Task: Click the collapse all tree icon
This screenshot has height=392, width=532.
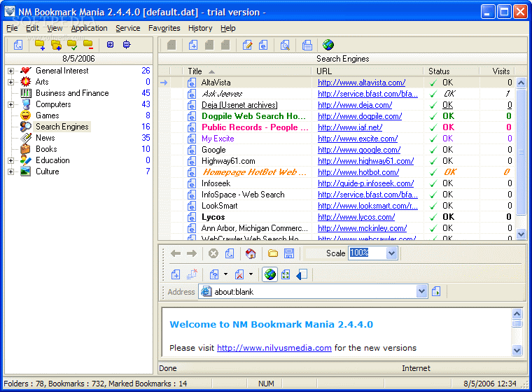Action: (127, 45)
